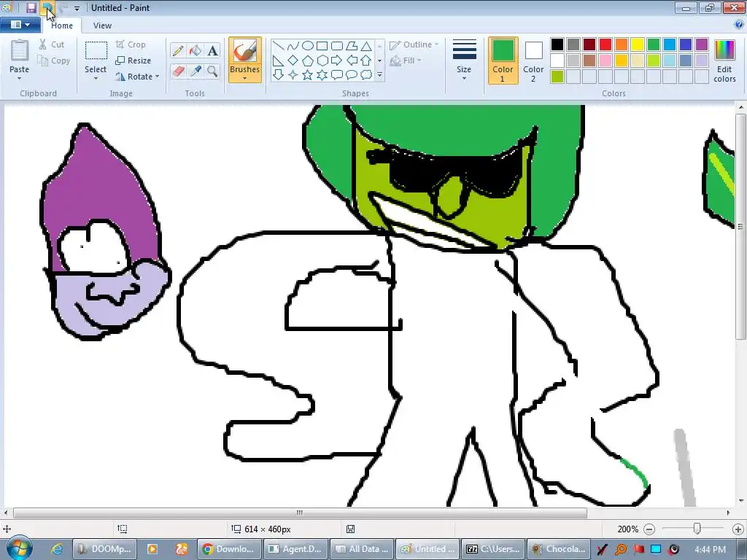
Task: Click the Zoom out minus button
Action: point(649,529)
